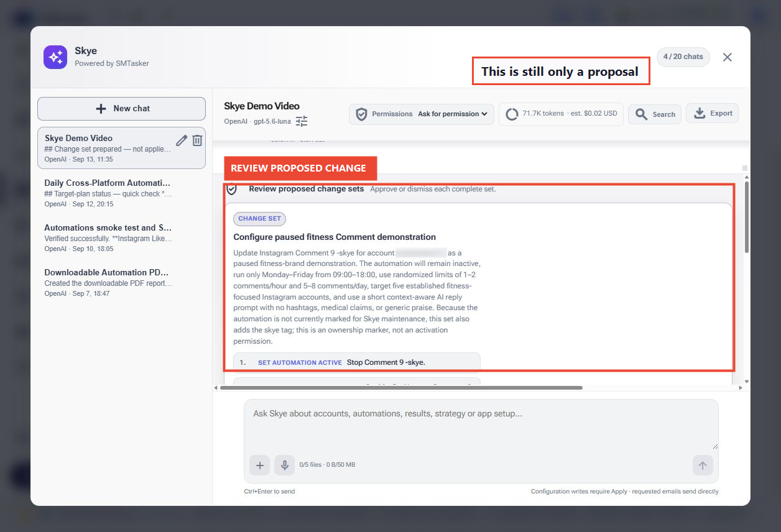Delete the Skye Demo Video chat

pyautogui.click(x=197, y=140)
